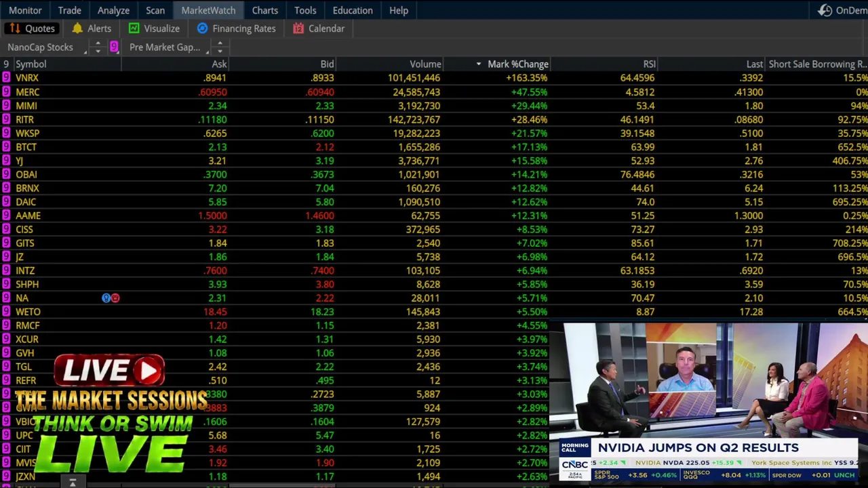This screenshot has width=868, height=488.
Task: Open the Tools tab
Action: (x=305, y=10)
